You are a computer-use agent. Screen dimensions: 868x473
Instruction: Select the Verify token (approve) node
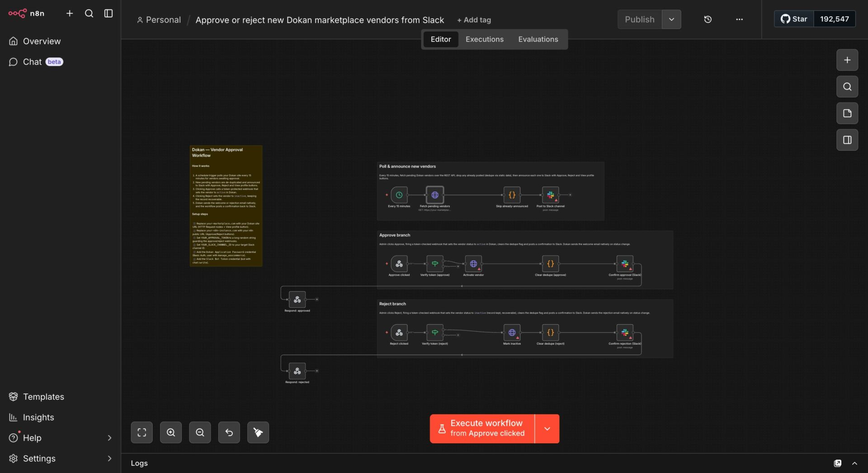coord(435,264)
